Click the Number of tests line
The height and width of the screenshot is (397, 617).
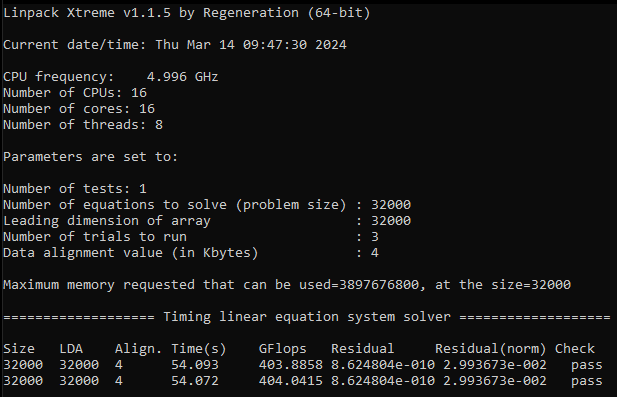75,188
